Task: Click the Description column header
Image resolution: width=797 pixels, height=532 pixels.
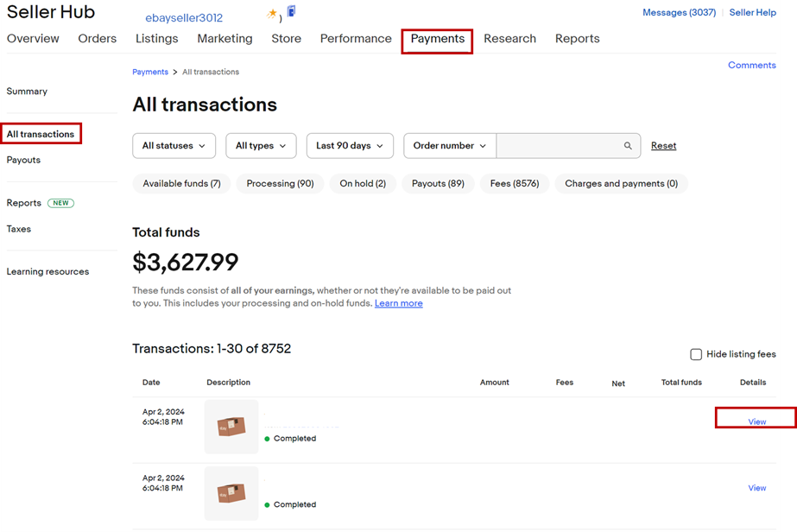Action: (x=228, y=383)
